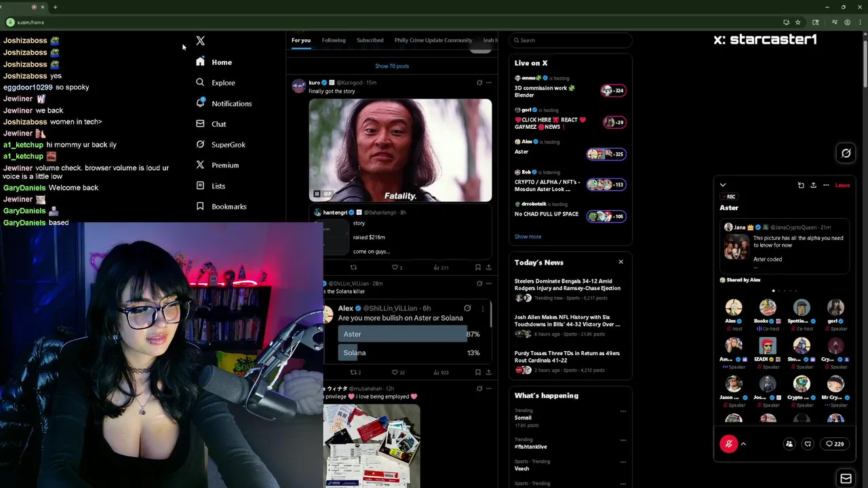Pause the Fatality GIF
The width and height of the screenshot is (868, 488).
coord(316,194)
